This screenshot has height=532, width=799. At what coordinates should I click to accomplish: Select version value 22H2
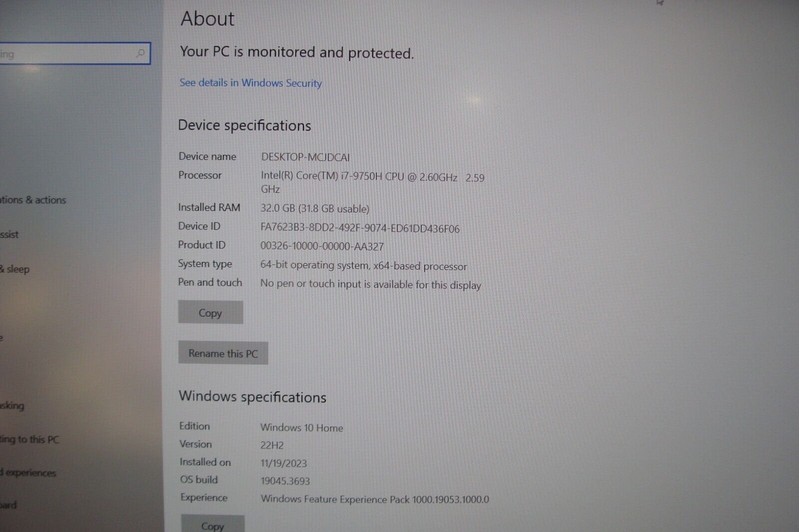272,445
